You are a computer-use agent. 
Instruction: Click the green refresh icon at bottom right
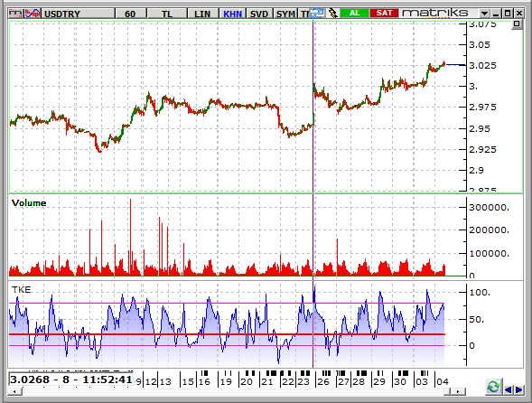[493, 387]
